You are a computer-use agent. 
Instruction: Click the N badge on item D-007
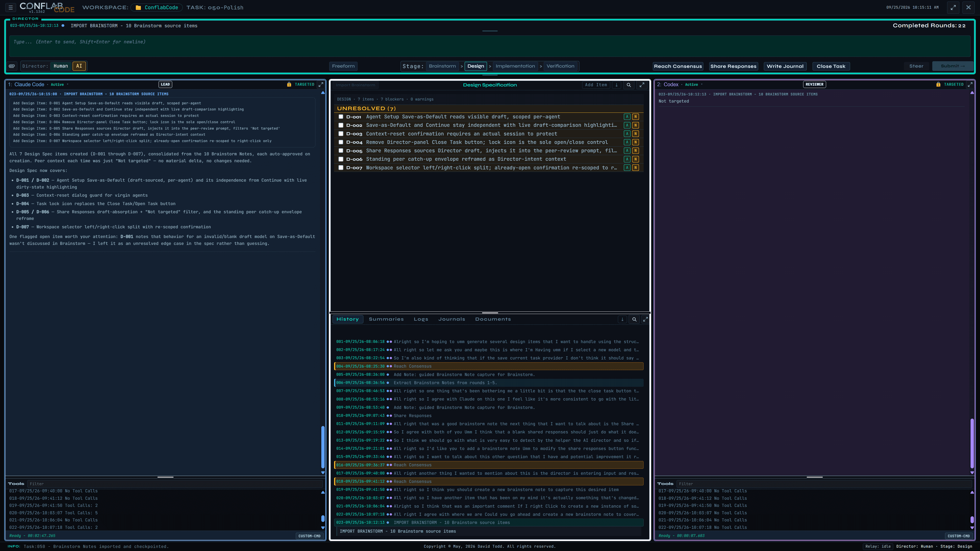[x=635, y=168]
